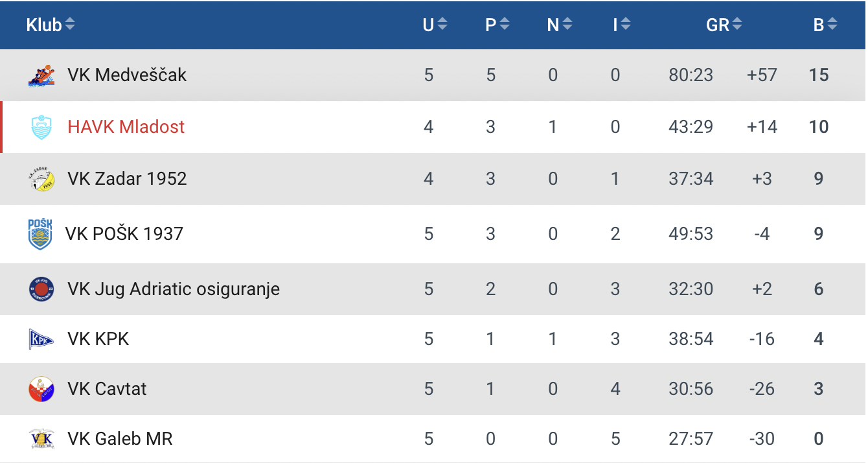This screenshot has width=868, height=463.
Task: Sort table by Klub column arrows
Action: click(x=70, y=25)
